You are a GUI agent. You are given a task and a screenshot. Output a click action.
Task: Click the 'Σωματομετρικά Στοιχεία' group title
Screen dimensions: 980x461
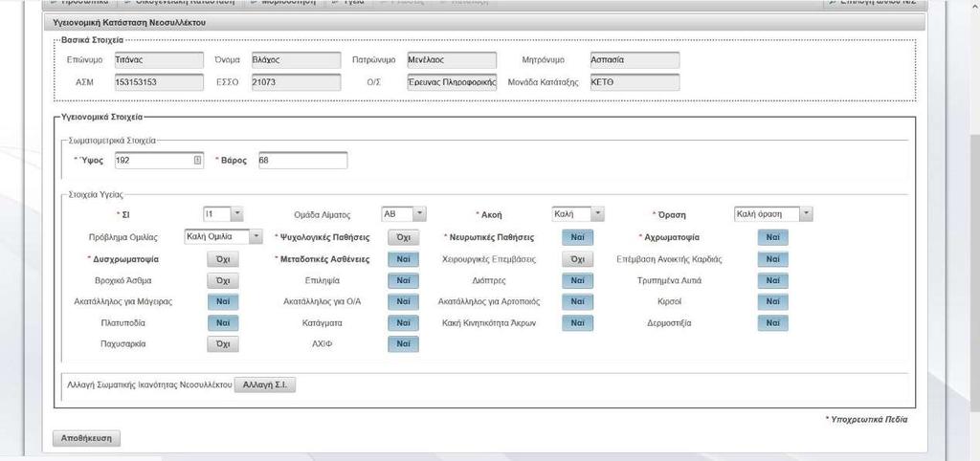pyautogui.click(x=112, y=141)
